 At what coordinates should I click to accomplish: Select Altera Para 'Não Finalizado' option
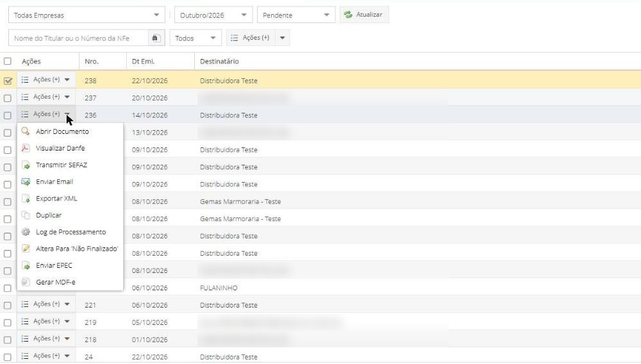coord(70,249)
